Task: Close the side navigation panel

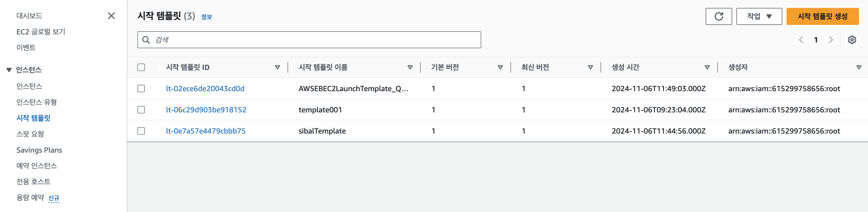Action: 111,16
